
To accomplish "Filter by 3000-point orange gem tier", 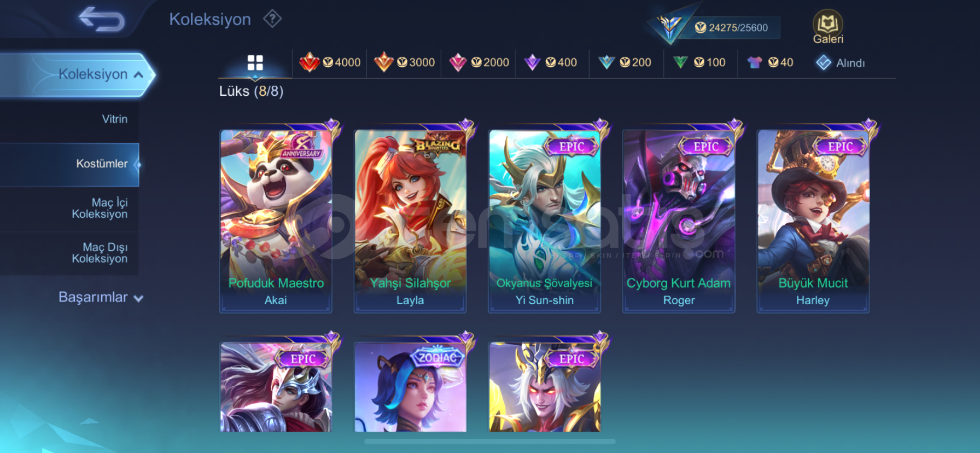I will pos(404,62).
